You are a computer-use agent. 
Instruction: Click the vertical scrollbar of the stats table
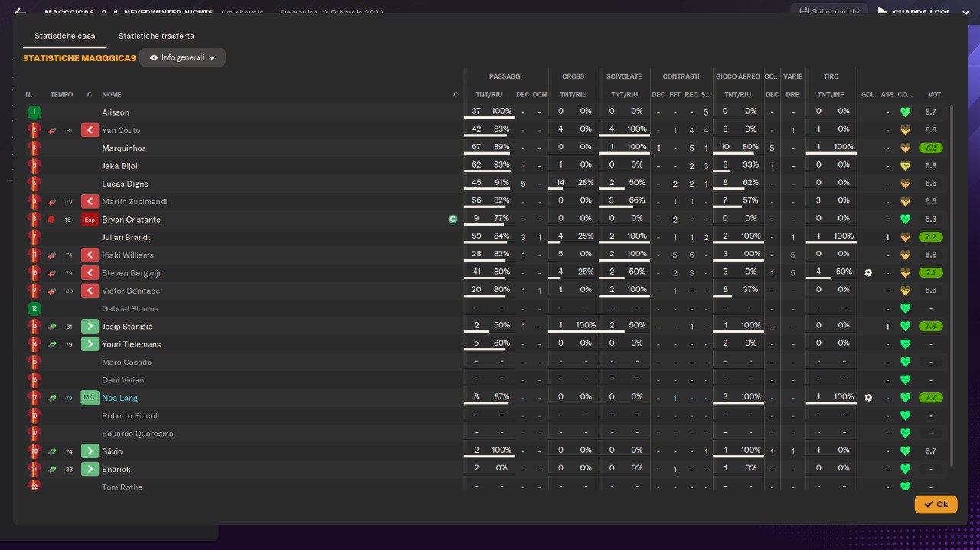952,285
